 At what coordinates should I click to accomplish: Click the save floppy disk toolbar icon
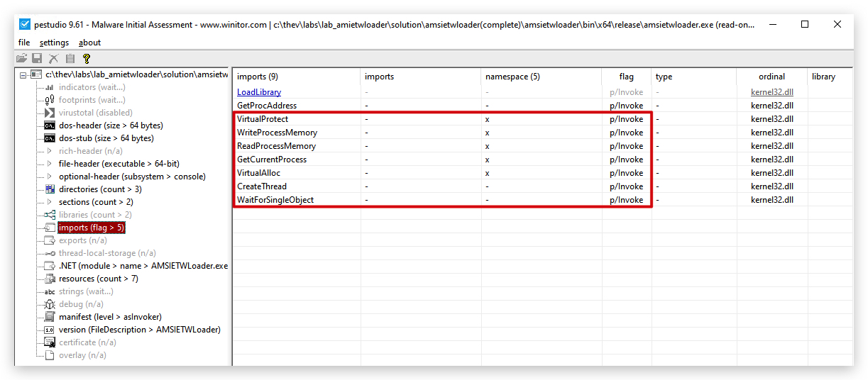point(37,59)
